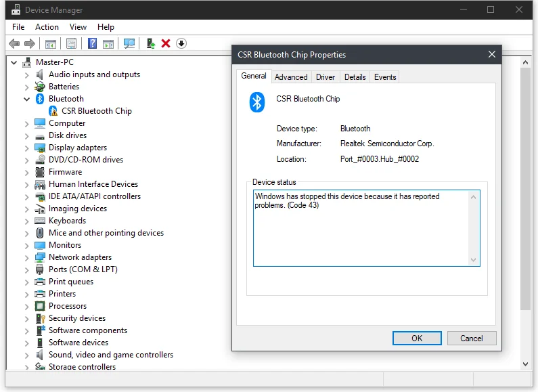This screenshot has width=538, height=392.
Task: Click the DVD/CD-ROM drives disc icon
Action: 40,160
